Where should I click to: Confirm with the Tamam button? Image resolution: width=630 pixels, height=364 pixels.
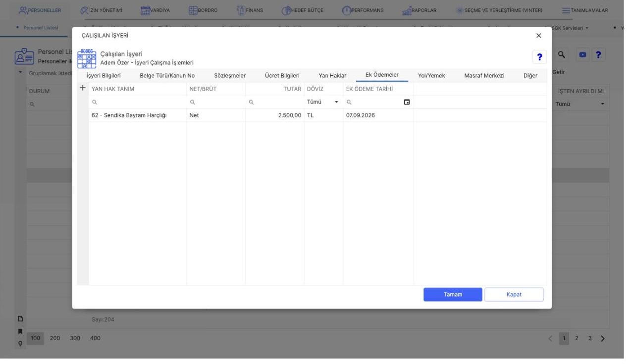pos(453,295)
